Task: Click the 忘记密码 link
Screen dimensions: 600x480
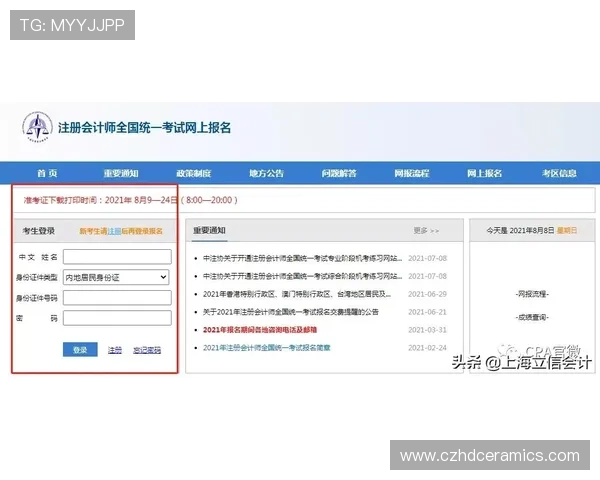Action: pyautogui.click(x=147, y=350)
